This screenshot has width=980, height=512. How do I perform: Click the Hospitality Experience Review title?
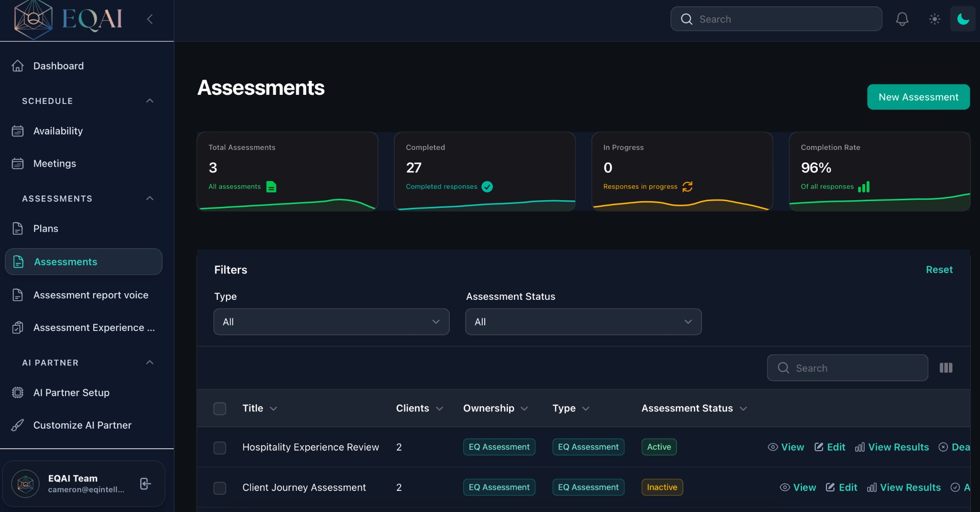click(x=311, y=447)
